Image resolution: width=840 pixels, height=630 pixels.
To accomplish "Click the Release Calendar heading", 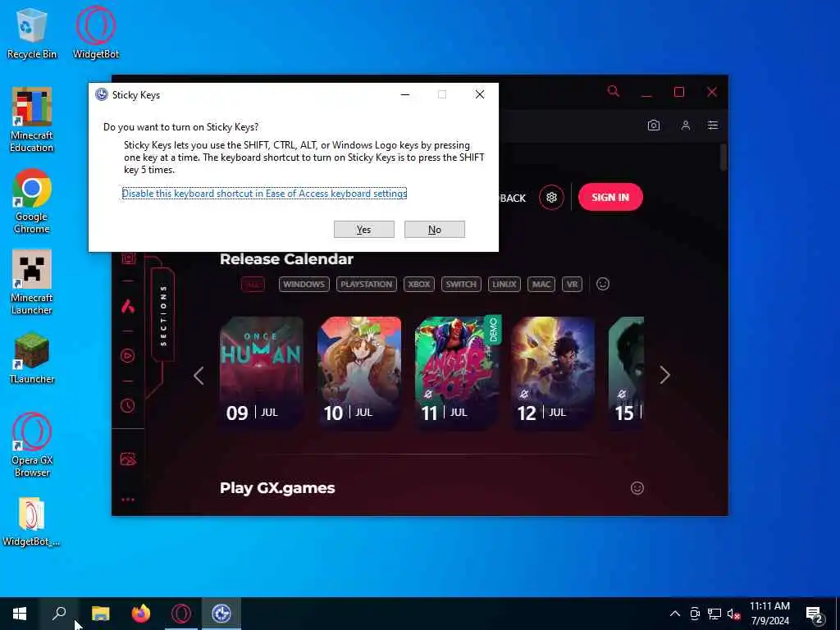I will (x=286, y=259).
